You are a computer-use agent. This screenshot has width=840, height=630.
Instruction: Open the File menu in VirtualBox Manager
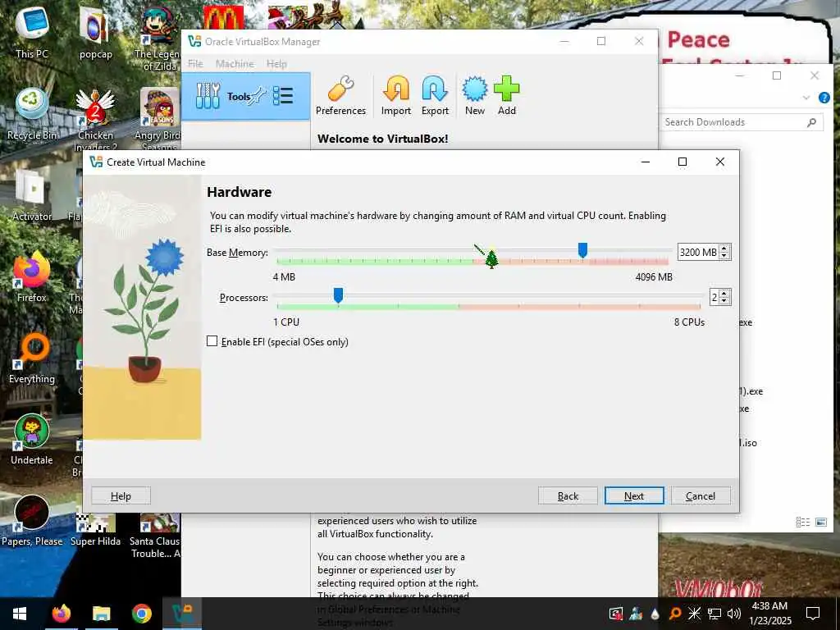point(195,63)
